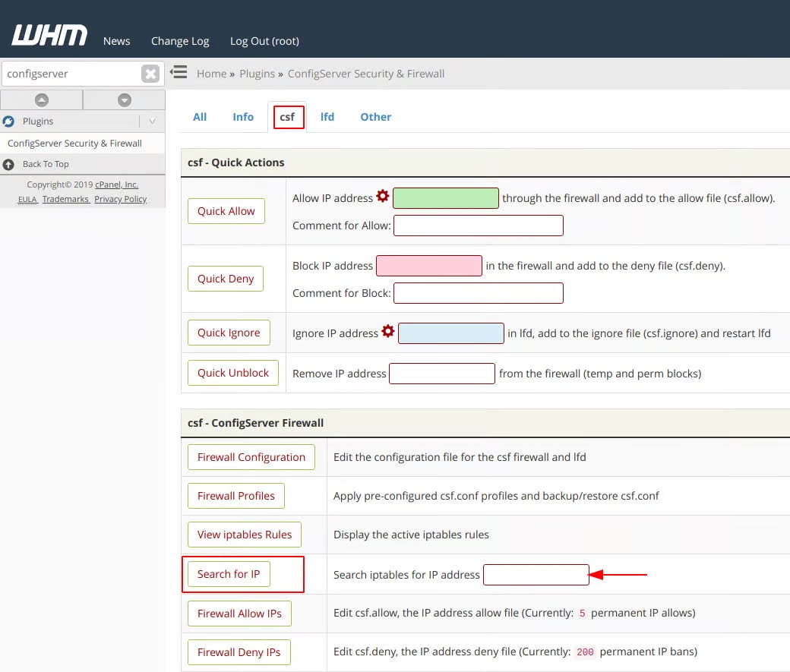Switch to the All tab

pos(200,117)
